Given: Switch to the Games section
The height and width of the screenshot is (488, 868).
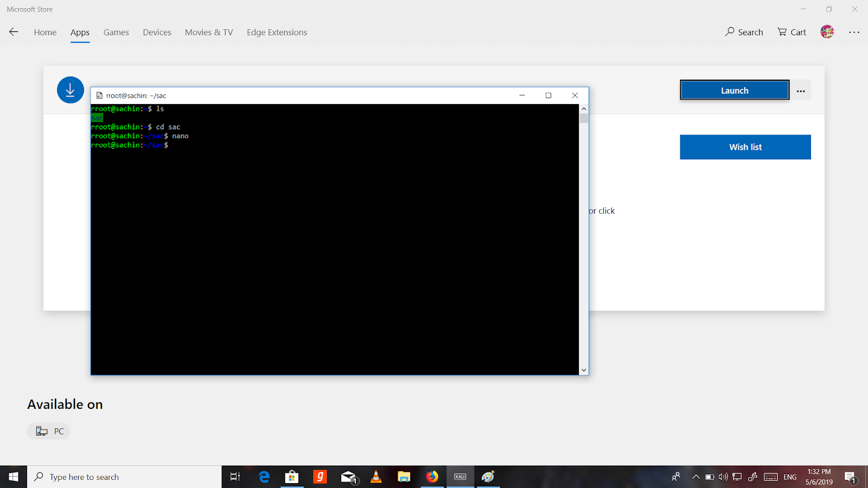Looking at the screenshot, I should coord(116,33).
